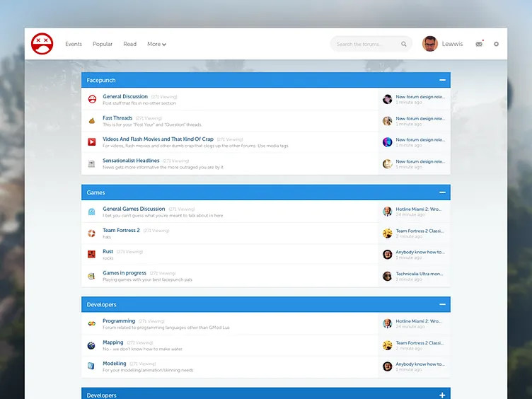Open latest post in Videos And Flash row
This screenshot has width=532, height=399.
(420, 139)
